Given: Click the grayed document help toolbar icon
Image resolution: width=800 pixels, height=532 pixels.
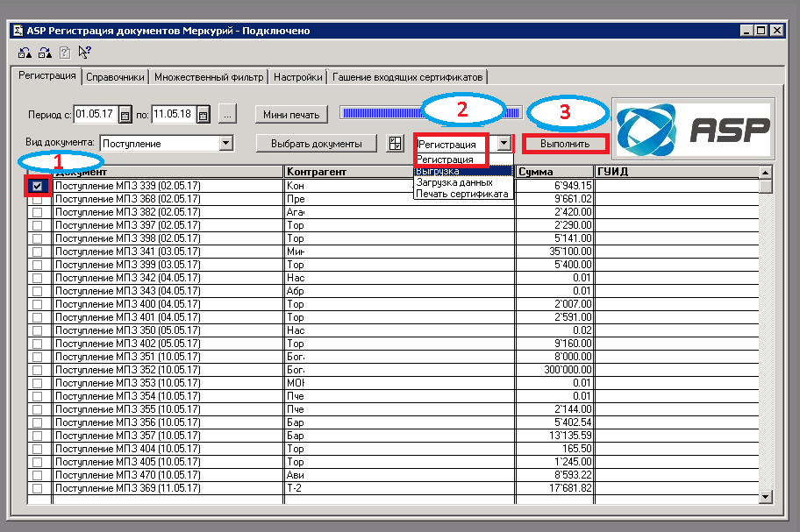Looking at the screenshot, I should click(65, 52).
